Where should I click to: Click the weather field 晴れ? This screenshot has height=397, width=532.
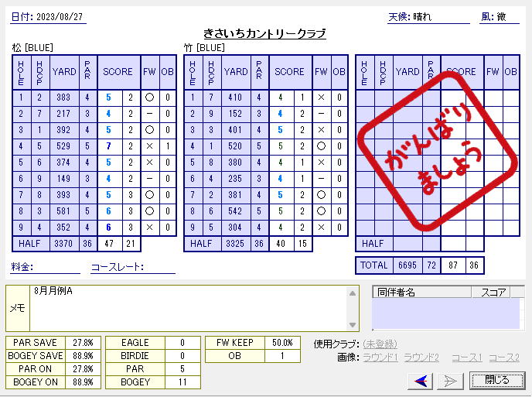coord(422,17)
